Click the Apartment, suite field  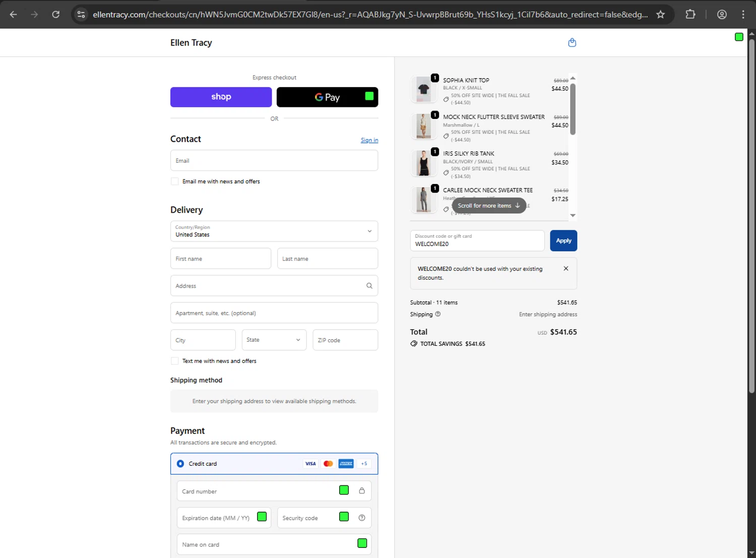pyautogui.click(x=274, y=313)
